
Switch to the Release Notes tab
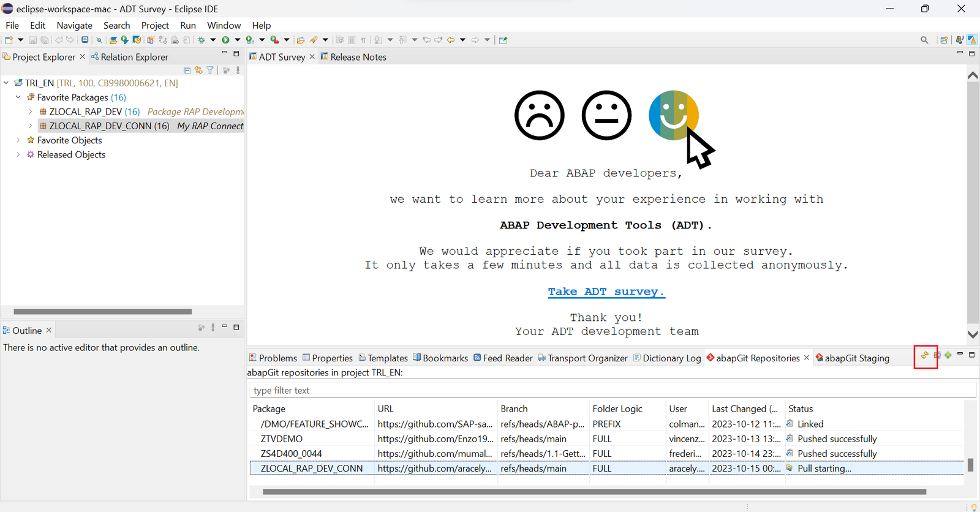click(353, 57)
